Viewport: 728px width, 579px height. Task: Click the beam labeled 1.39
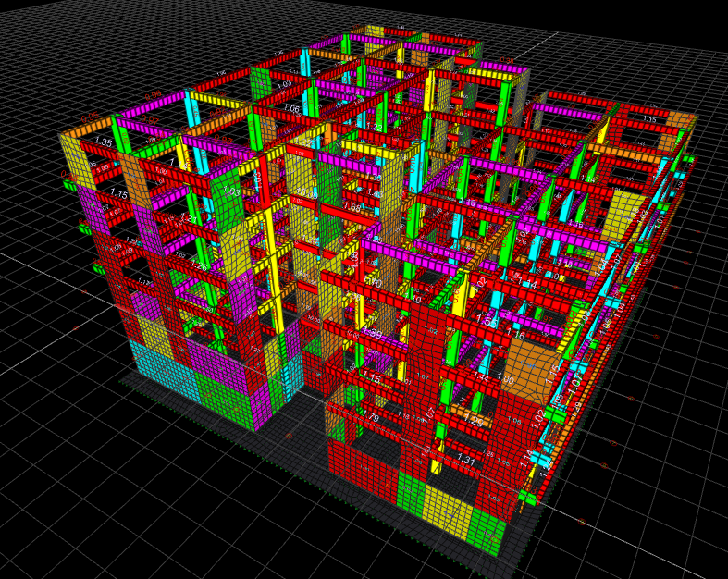(372, 332)
